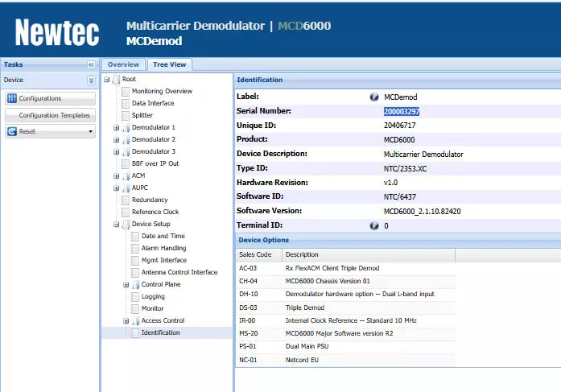Collapse the Tasks panel with double-chevron icon
The image size is (561, 392).
pyautogui.click(x=91, y=64)
